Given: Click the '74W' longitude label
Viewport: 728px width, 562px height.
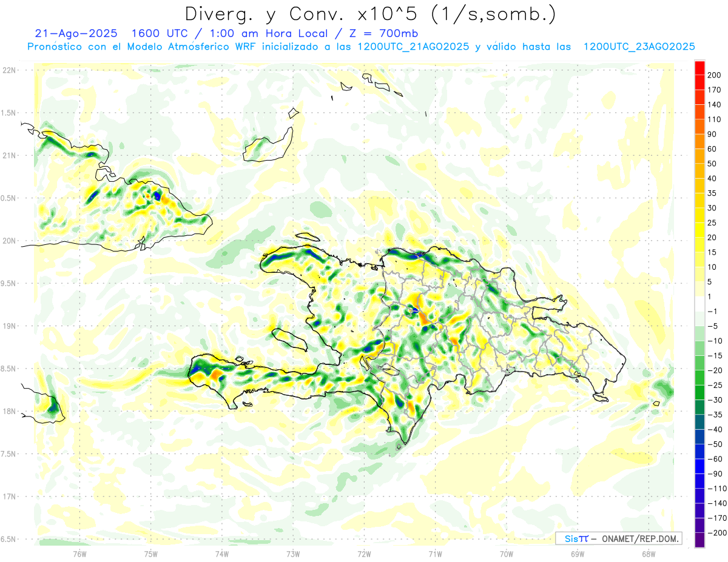Looking at the screenshot, I should tap(221, 554).
